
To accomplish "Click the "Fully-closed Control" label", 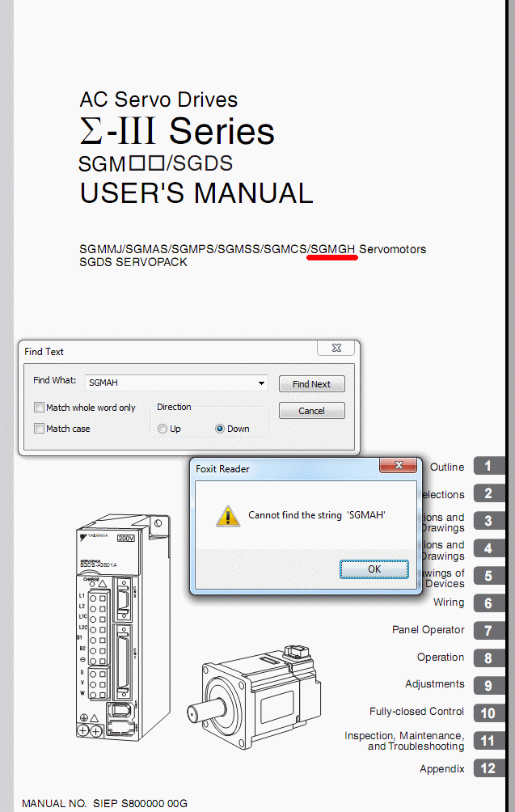I will tap(416, 712).
